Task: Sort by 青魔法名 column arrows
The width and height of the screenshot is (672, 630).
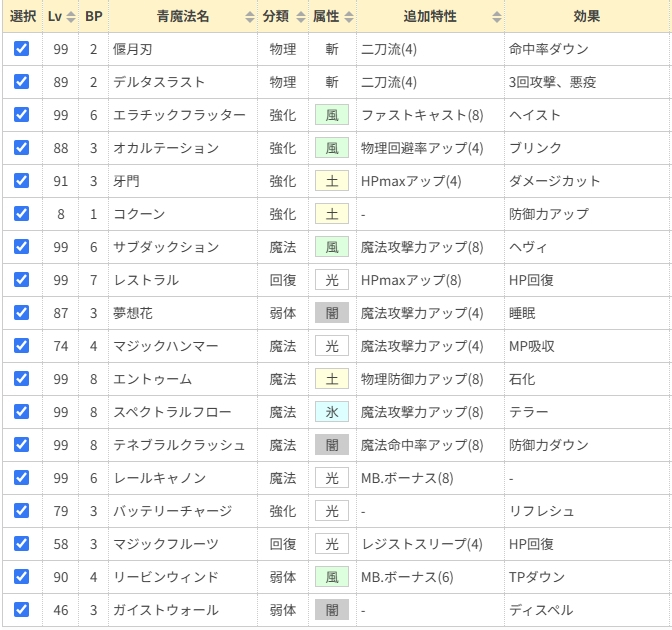Action: click(x=249, y=17)
